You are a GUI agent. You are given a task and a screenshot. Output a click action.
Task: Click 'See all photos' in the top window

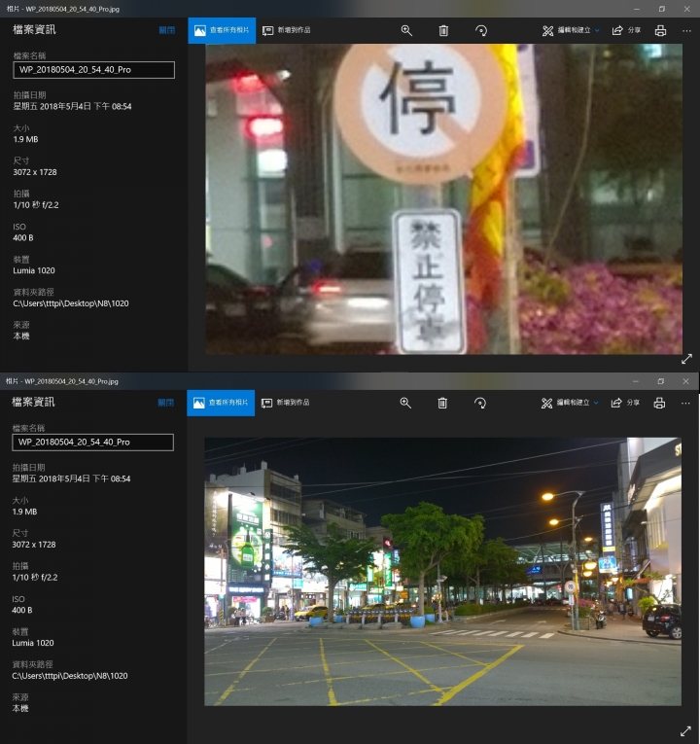(x=222, y=30)
